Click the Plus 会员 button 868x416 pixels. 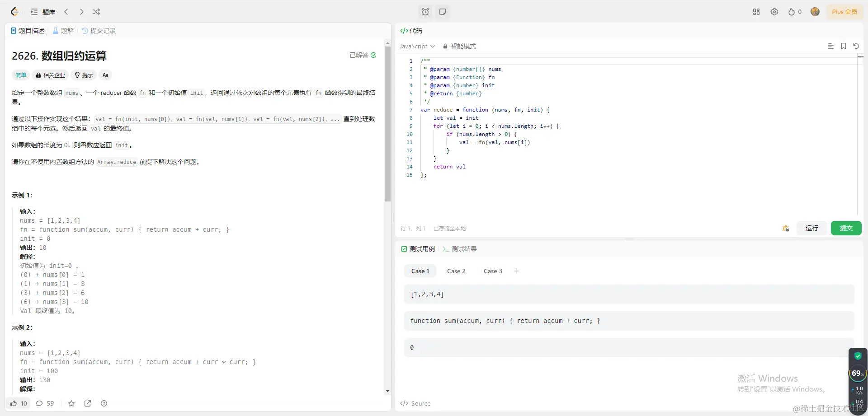[x=844, y=12]
